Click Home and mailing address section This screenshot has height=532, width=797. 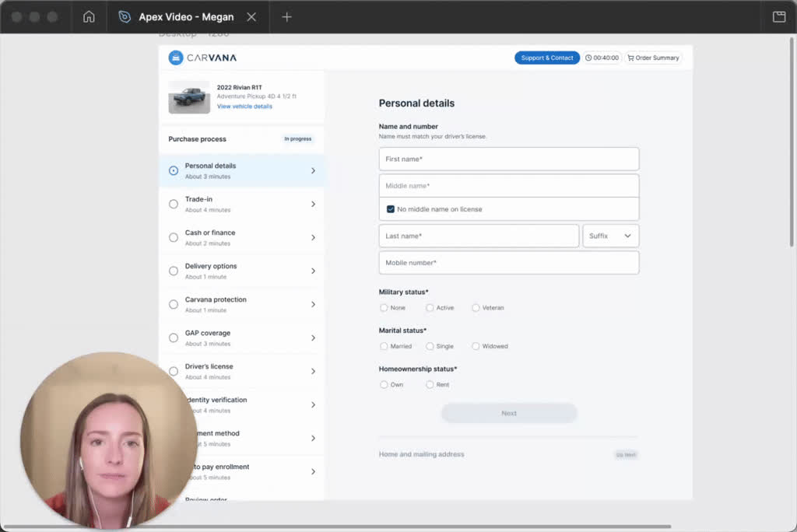421,455
